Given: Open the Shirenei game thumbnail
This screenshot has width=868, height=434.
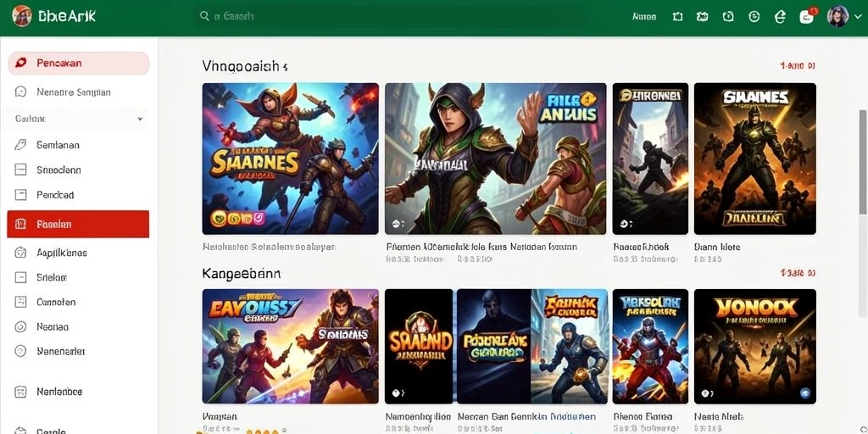Looking at the screenshot, I should 650,159.
